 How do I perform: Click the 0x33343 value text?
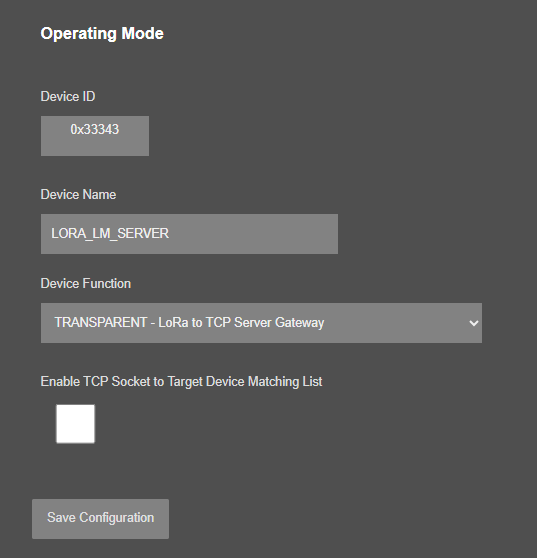[95, 130]
